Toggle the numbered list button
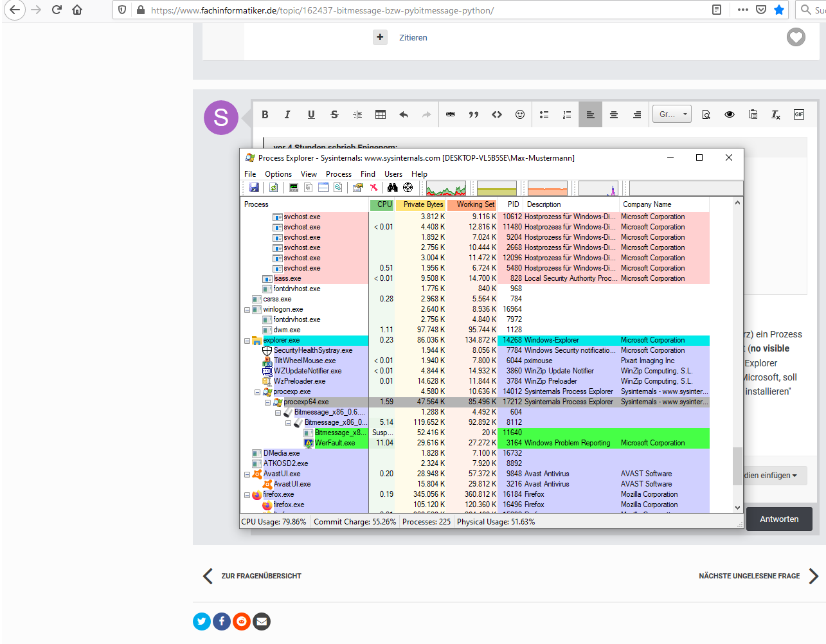This screenshot has height=644, width=826. click(x=567, y=114)
